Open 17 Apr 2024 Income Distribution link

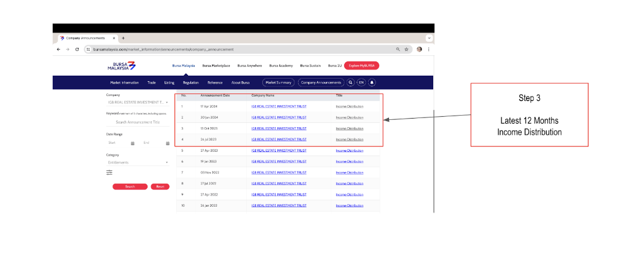350,106
